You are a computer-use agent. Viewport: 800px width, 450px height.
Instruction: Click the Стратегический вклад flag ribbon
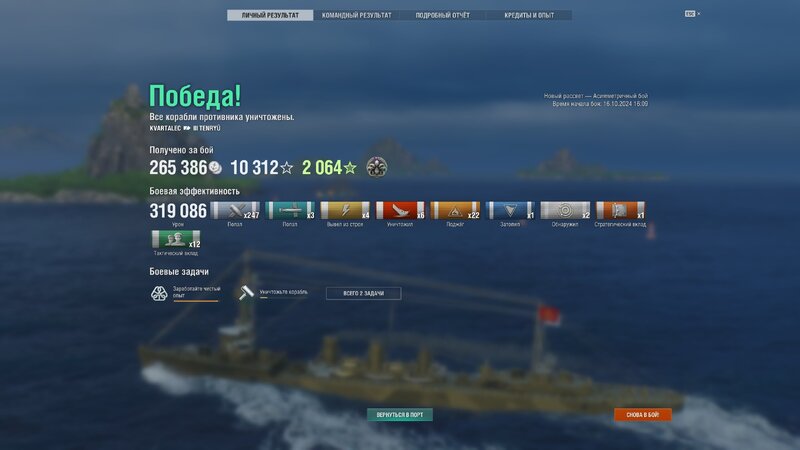(620, 210)
